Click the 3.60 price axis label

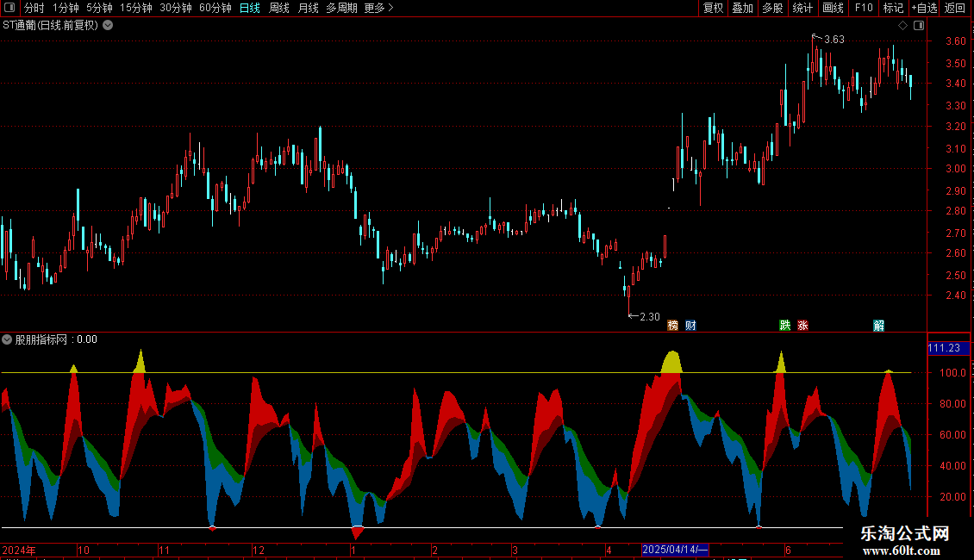(955, 41)
